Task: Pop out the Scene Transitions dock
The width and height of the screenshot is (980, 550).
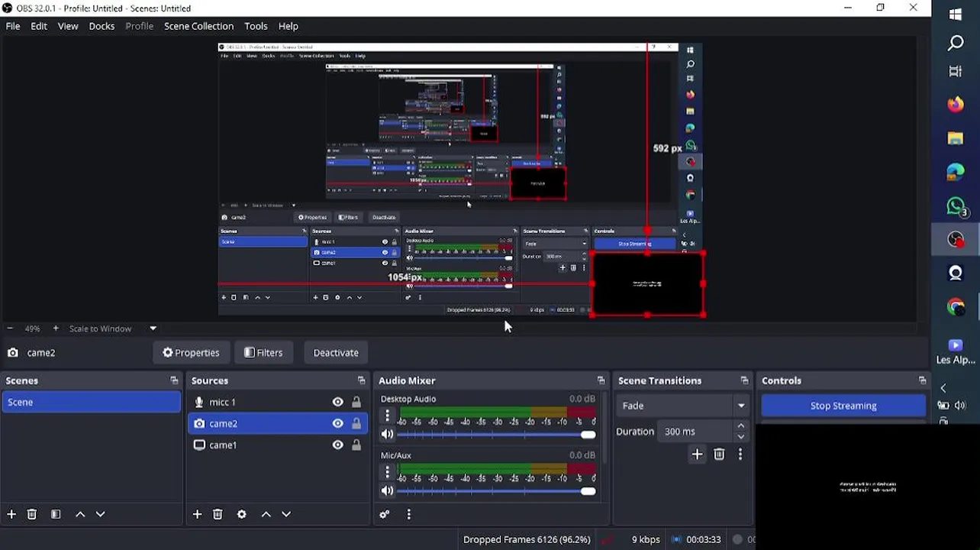Action: 744,380
